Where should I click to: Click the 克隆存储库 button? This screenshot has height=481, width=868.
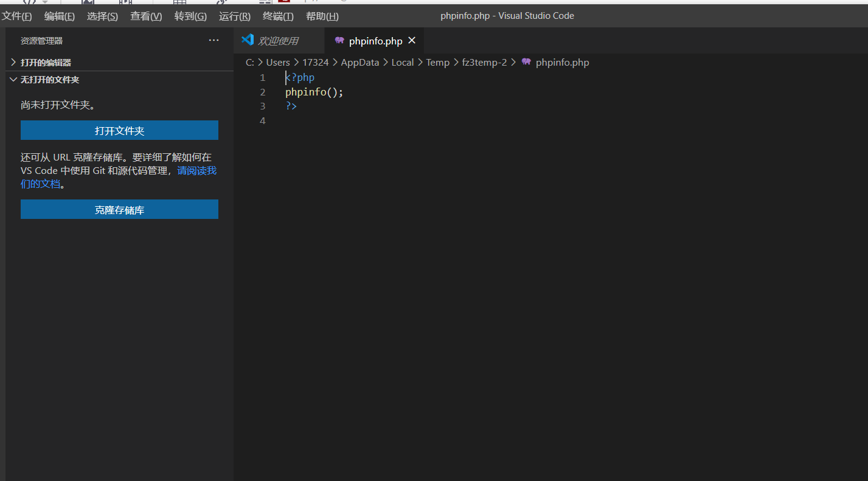coord(119,210)
